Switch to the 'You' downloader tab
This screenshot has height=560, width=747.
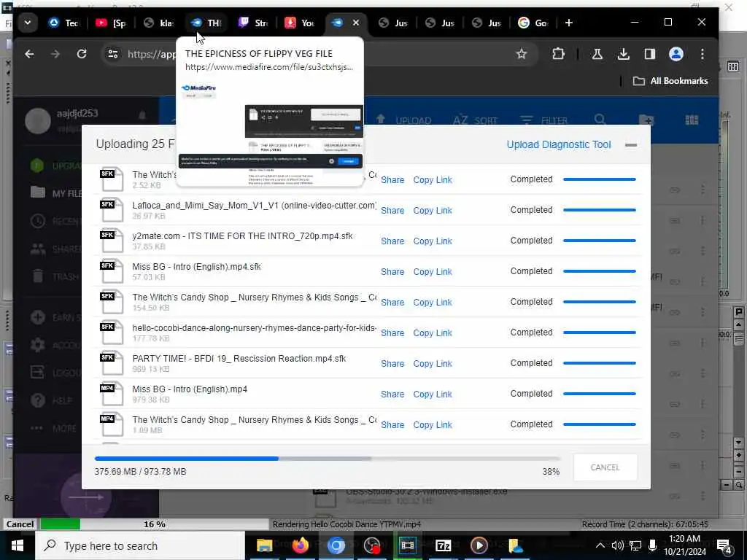(x=300, y=23)
